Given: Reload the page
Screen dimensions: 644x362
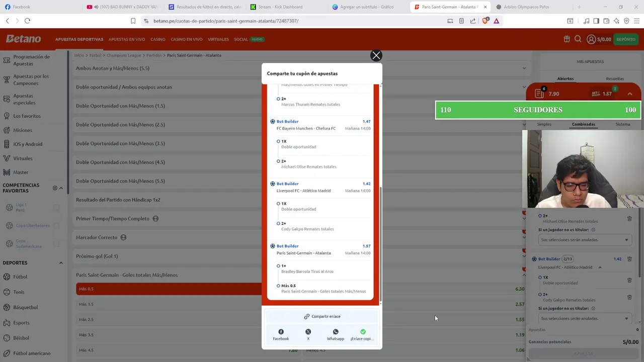Looking at the screenshot, I should coord(27,21).
